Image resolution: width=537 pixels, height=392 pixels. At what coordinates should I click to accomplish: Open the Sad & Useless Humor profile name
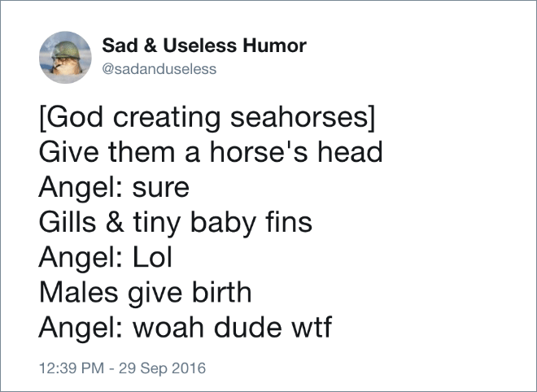click(204, 46)
